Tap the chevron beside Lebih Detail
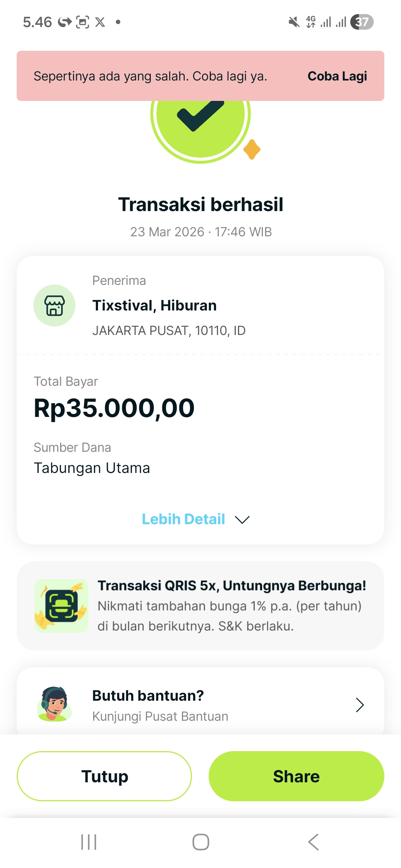 (242, 519)
